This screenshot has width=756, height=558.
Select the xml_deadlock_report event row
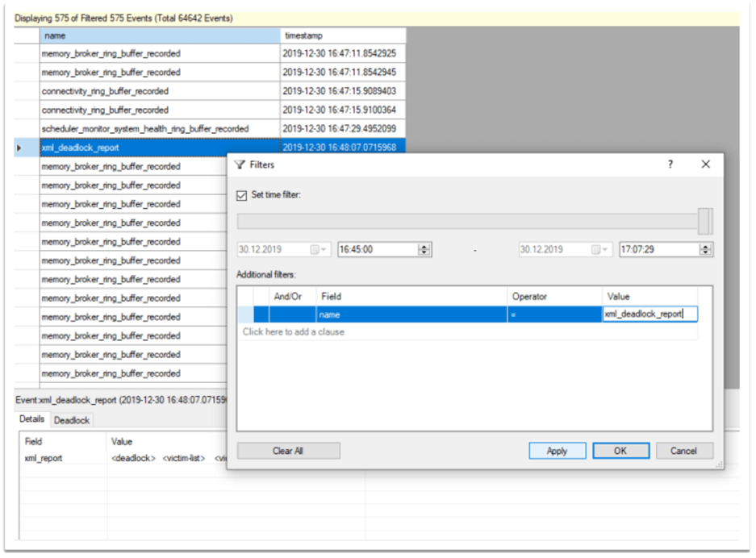(x=160, y=148)
